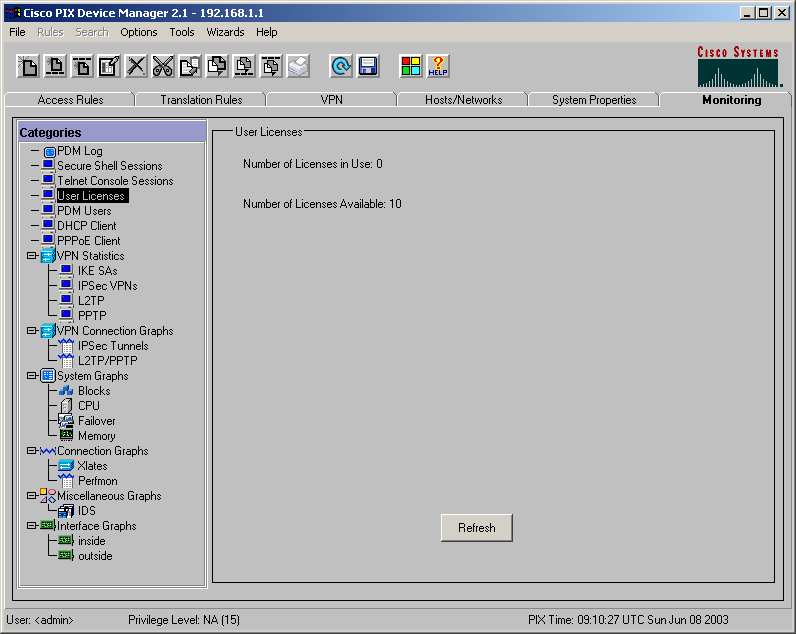Click the Perfmon graph icon
The width and height of the screenshot is (796, 634).
coord(66,481)
